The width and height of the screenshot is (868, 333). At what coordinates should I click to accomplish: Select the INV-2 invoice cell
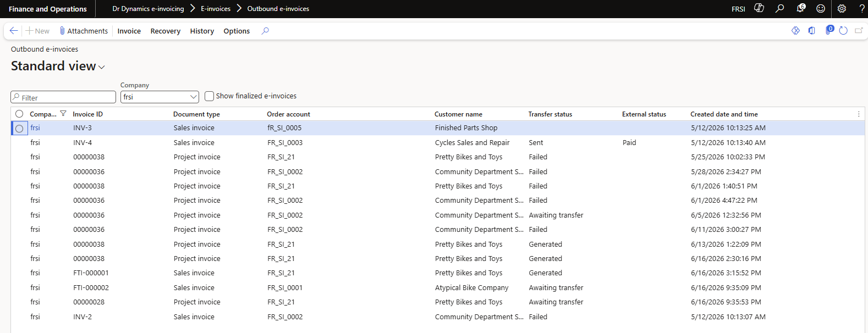(x=83, y=317)
